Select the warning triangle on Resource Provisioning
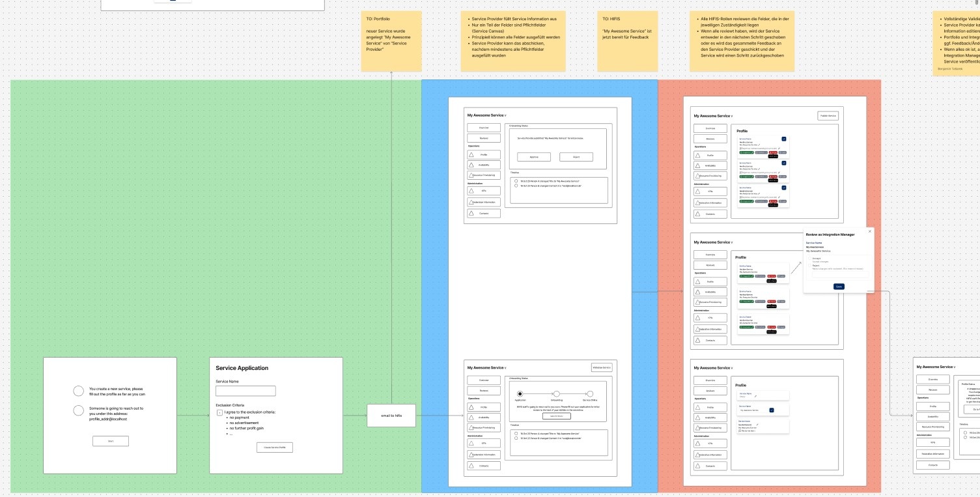The height and width of the screenshot is (497, 980). tap(471, 175)
